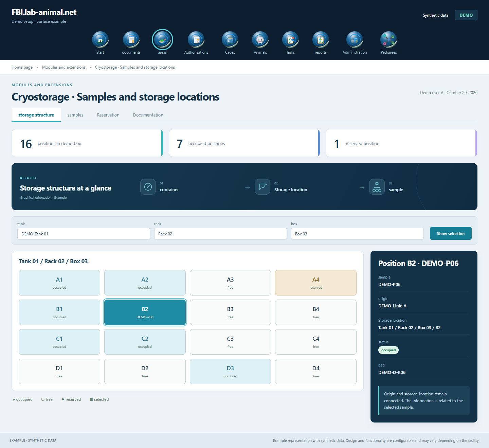This screenshot has height=448, width=489.
Task: Follow the Home page breadcrumb link
Action: [22, 67]
